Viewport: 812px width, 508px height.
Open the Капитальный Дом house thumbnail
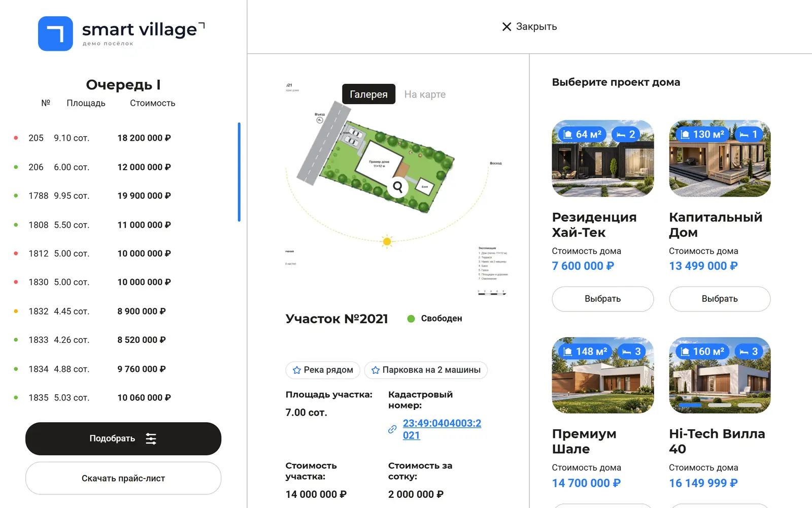point(720,158)
